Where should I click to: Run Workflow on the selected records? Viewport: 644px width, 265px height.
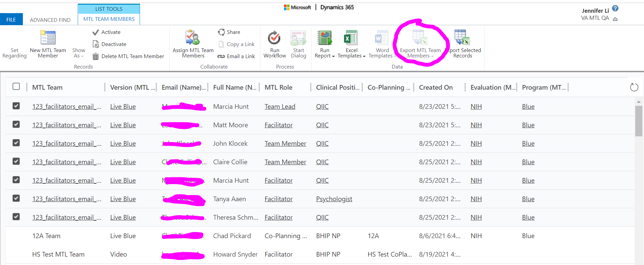[x=275, y=44]
